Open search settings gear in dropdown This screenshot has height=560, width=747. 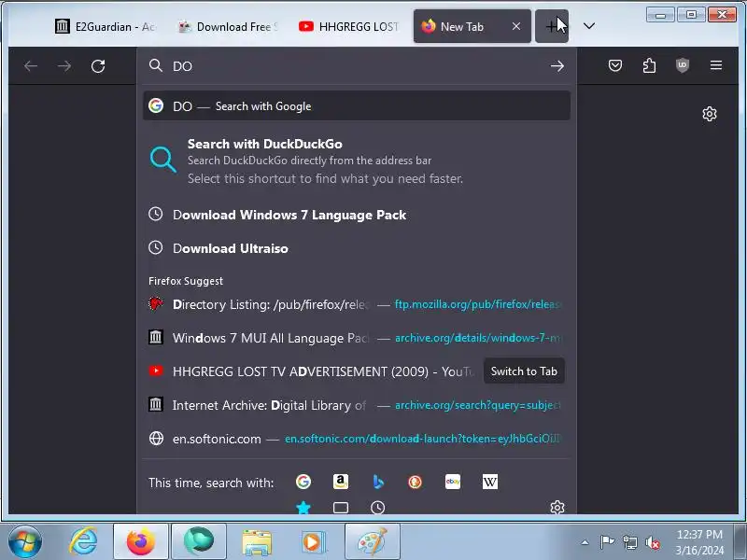coord(557,508)
